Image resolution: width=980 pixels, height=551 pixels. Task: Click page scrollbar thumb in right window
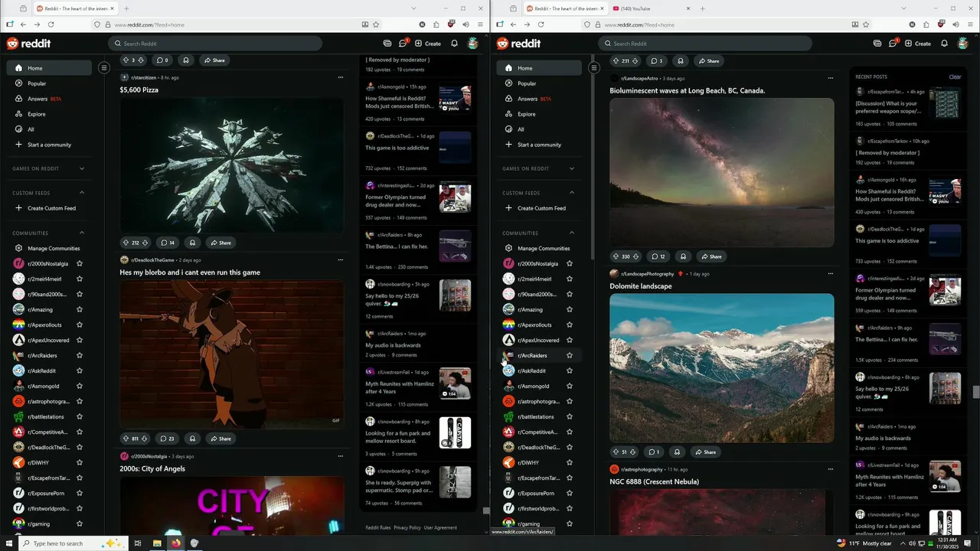pos(976,392)
